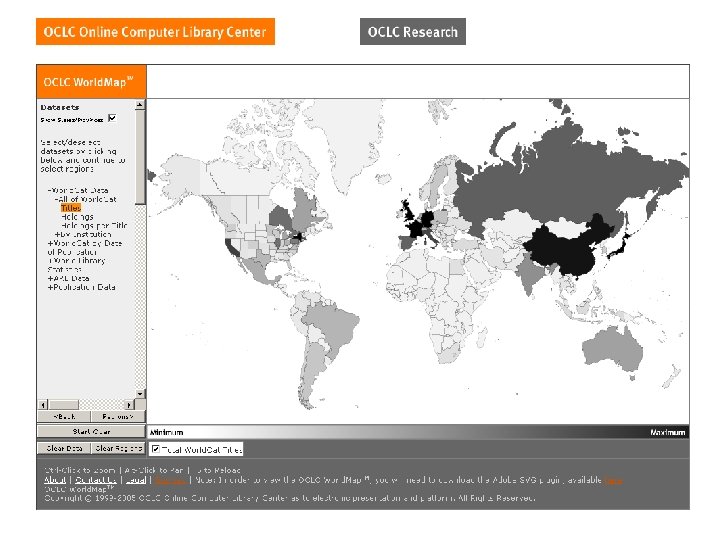Click the Back button
Screen dimensions: 720x540
click(64, 416)
